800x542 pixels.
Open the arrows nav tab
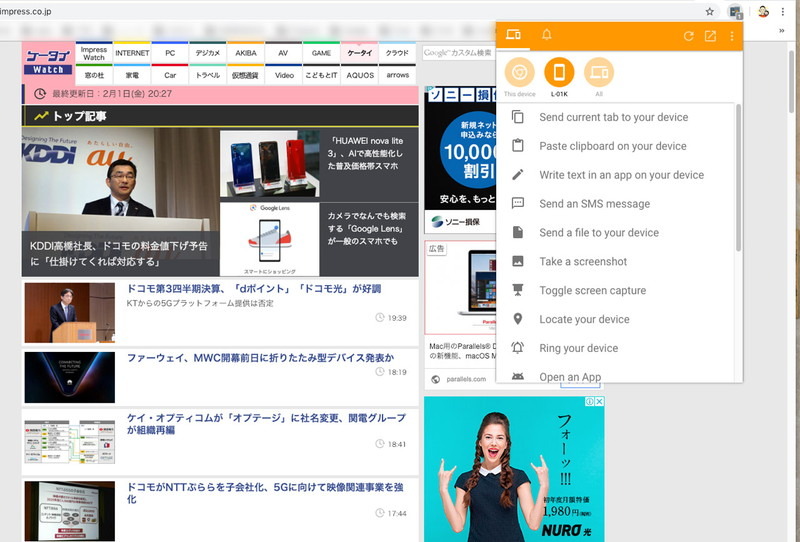(397, 75)
